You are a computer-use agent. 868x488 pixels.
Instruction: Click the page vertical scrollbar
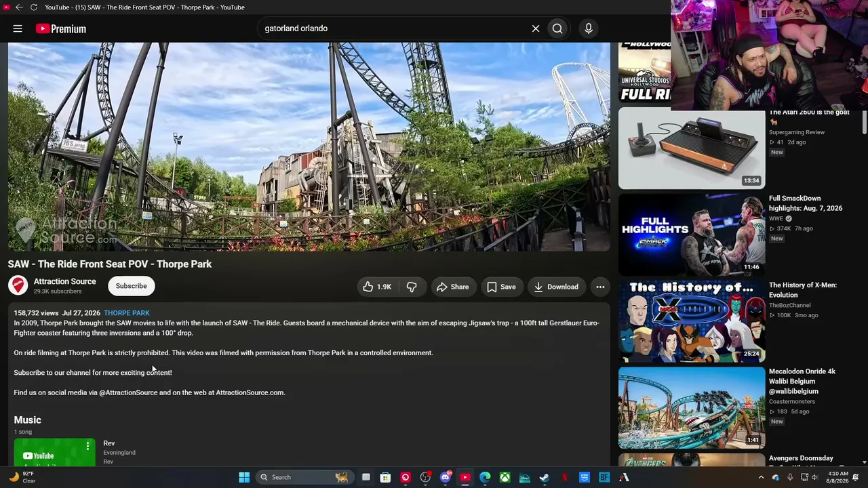(864, 122)
